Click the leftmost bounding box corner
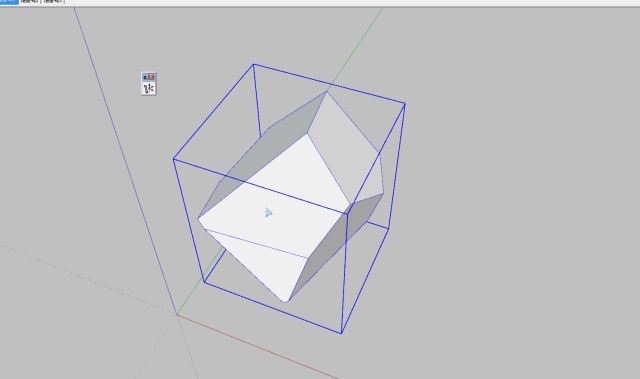The width and height of the screenshot is (640, 379). pos(173,159)
